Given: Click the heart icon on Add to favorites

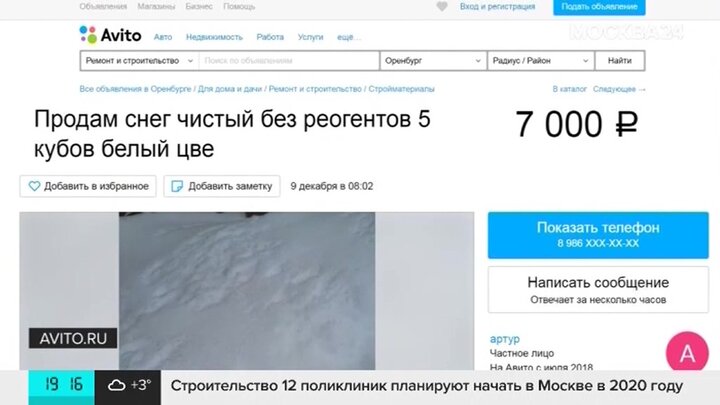Looking at the screenshot, I should [34, 186].
